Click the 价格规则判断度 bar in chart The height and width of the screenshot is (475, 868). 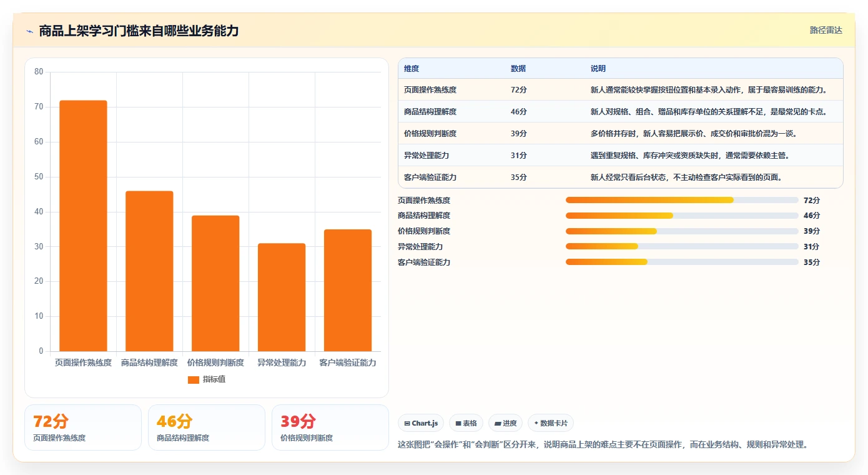point(215,283)
